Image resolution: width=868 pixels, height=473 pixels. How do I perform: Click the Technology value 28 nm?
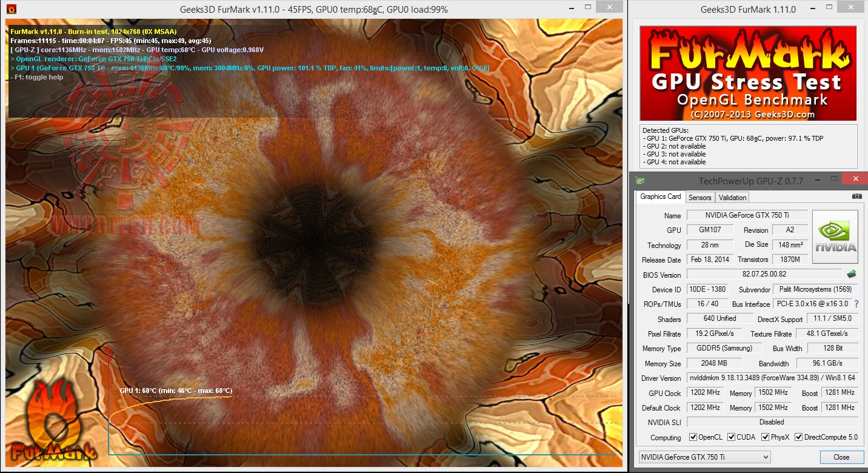click(x=710, y=245)
